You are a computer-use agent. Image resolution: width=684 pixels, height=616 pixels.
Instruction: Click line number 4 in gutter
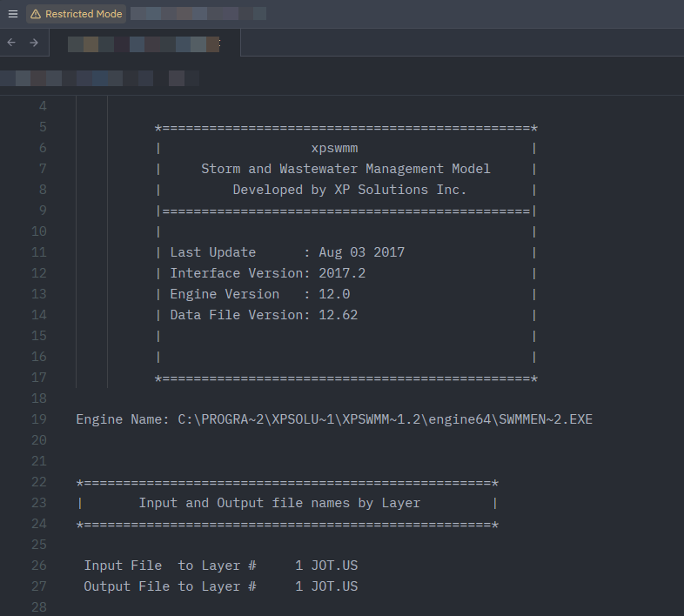click(x=43, y=106)
